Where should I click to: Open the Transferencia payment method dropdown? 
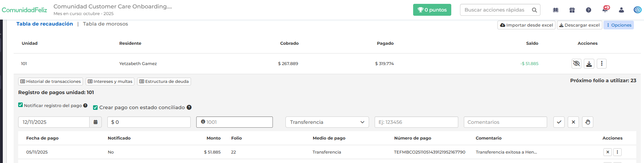(327, 122)
